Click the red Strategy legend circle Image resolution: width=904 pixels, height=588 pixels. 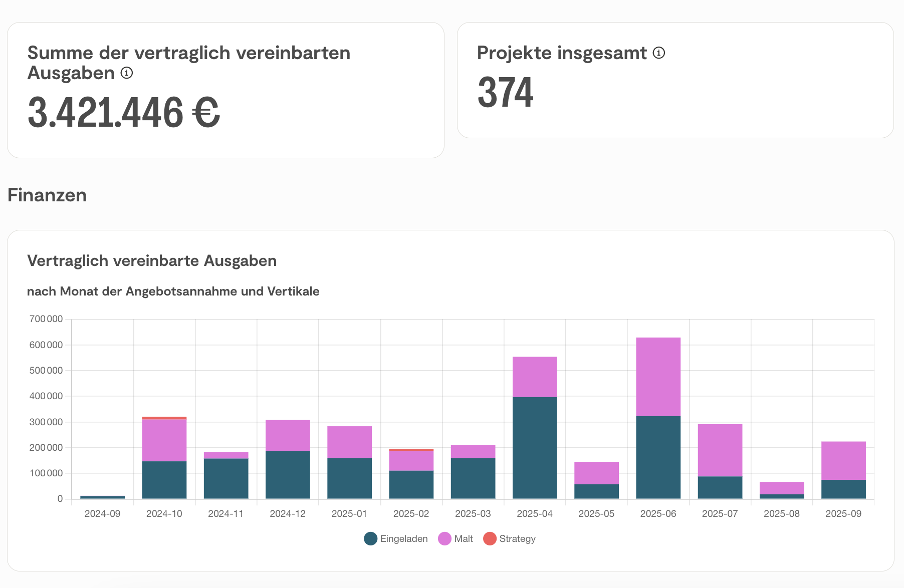(490, 539)
